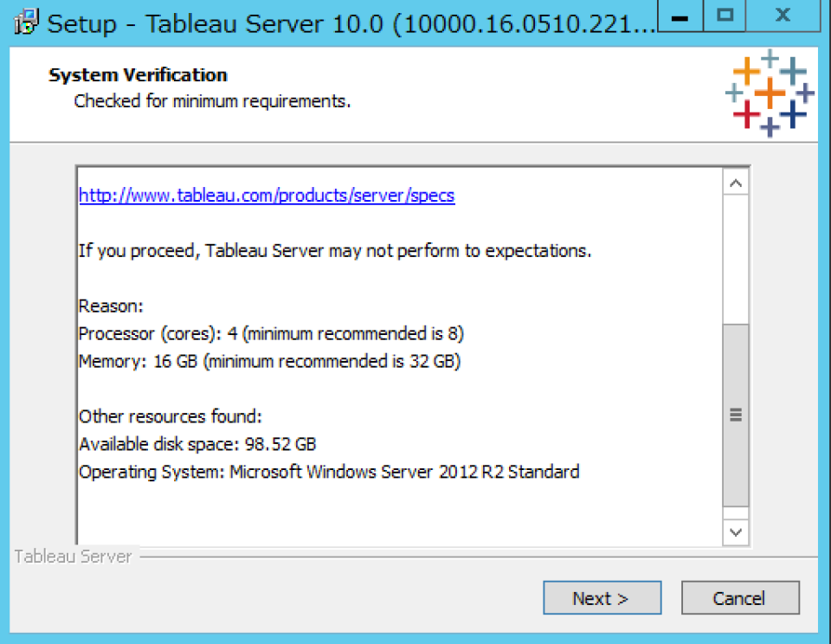
Task: Select the System Verification heading text
Action: (138, 75)
